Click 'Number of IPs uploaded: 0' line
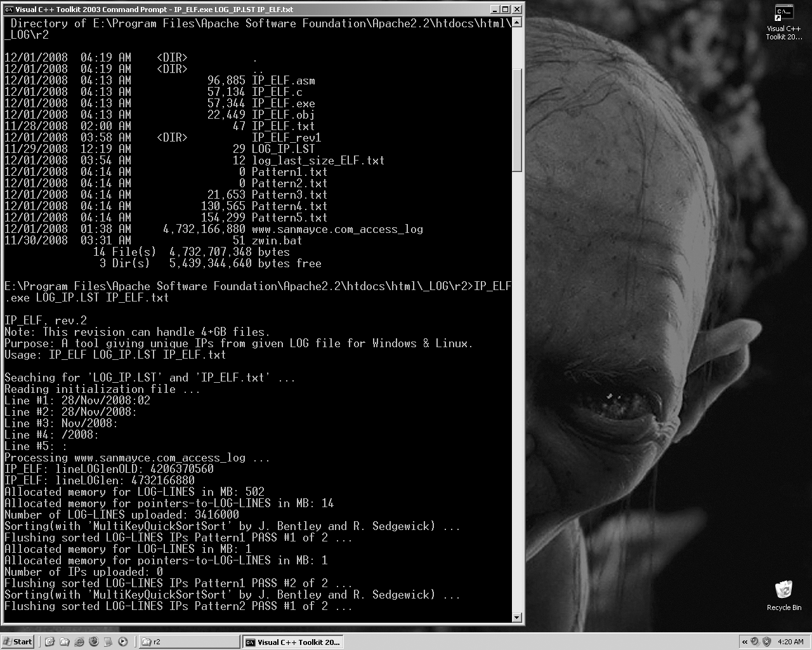Image resolution: width=812 pixels, height=650 pixels. [x=84, y=572]
